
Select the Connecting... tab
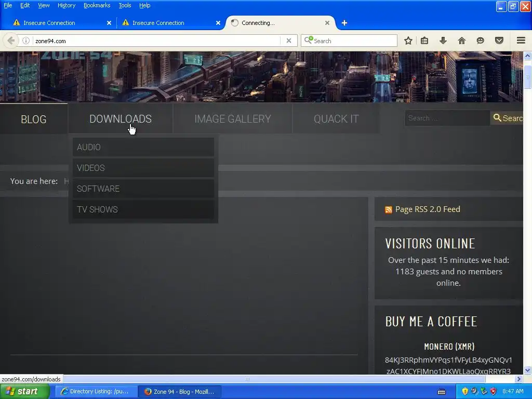(280, 23)
